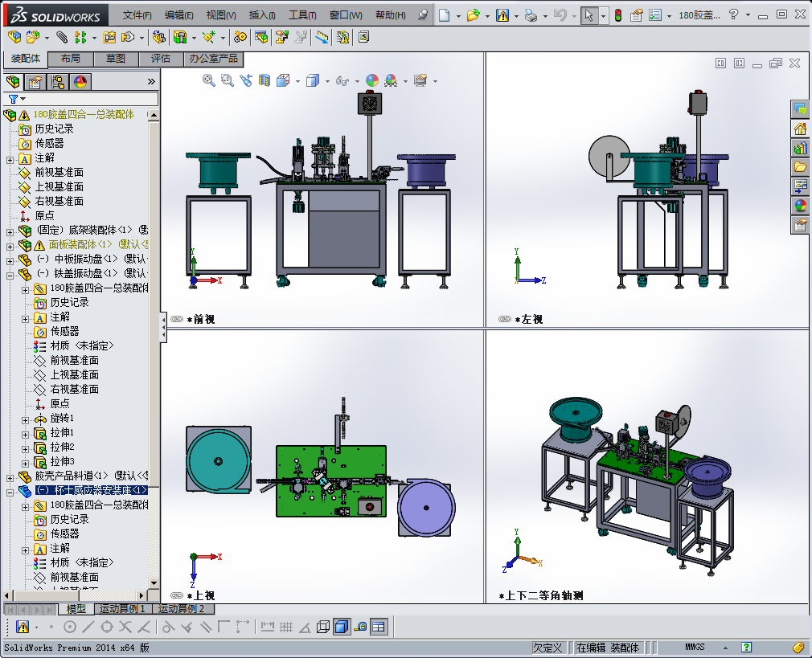
Task: Open the Hide/Show Items glasses dropdown arrow
Action: [x=357, y=81]
